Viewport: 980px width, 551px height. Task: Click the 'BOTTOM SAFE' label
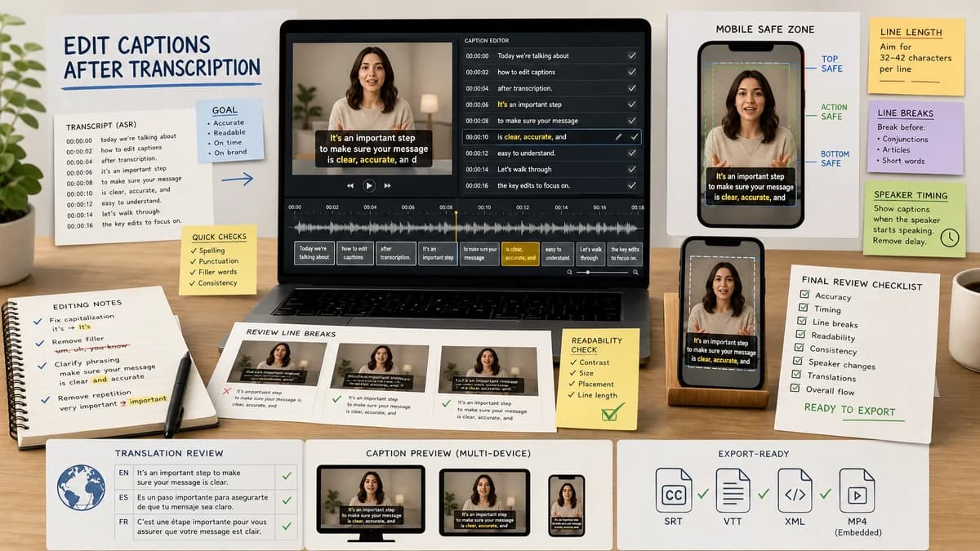(835, 158)
